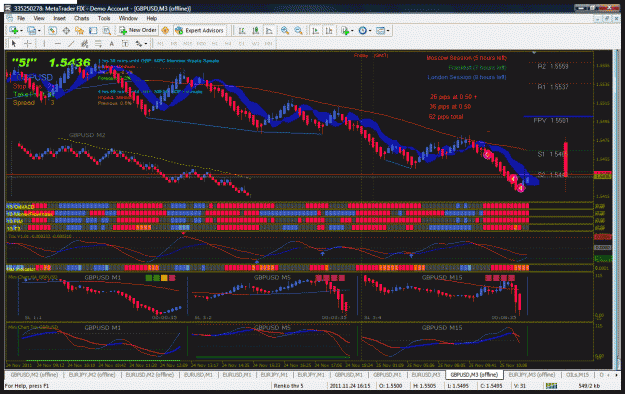Viewport: 625px width, 394px height.
Task: Switch to EURJPY,M3 (offline) chart tab
Action: 532,375
